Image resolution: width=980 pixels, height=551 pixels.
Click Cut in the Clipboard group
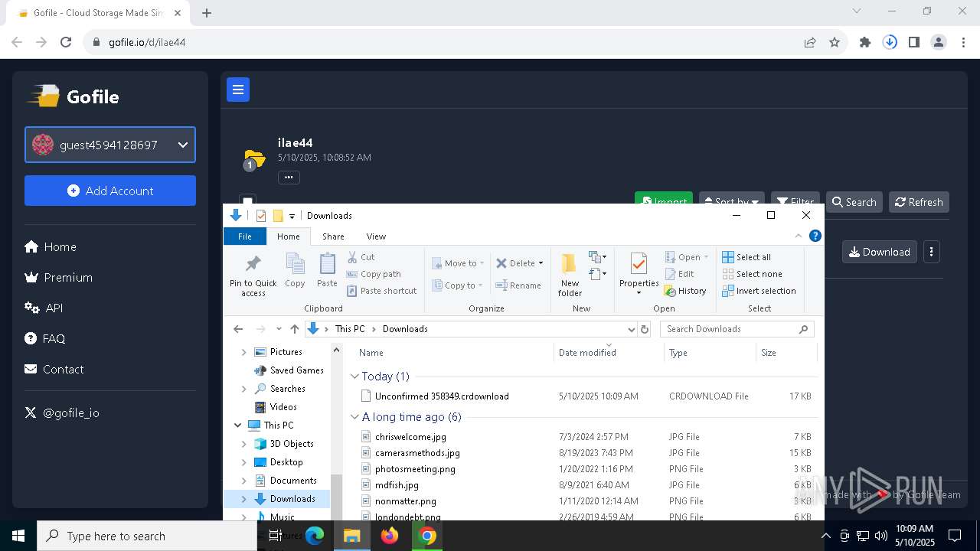361,257
